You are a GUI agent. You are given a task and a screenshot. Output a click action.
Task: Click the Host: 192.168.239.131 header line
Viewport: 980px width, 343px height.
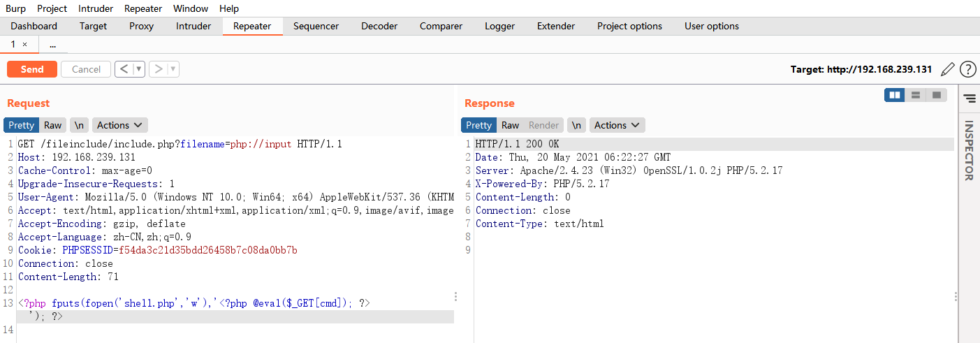coord(77,157)
